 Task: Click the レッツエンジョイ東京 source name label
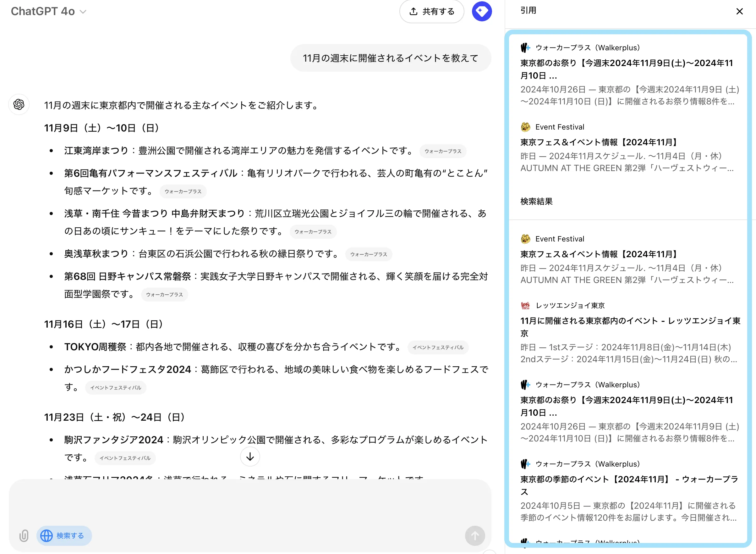(570, 306)
